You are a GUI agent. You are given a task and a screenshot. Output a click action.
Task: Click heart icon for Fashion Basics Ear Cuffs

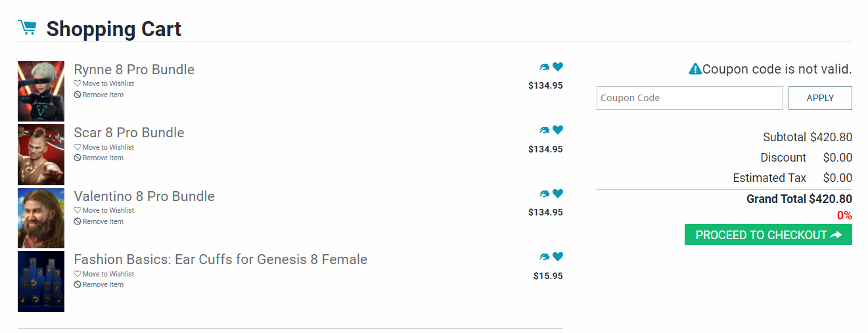[x=558, y=257]
